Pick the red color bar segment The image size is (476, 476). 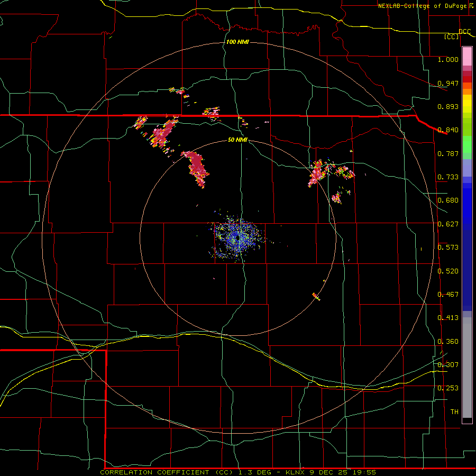click(x=467, y=79)
